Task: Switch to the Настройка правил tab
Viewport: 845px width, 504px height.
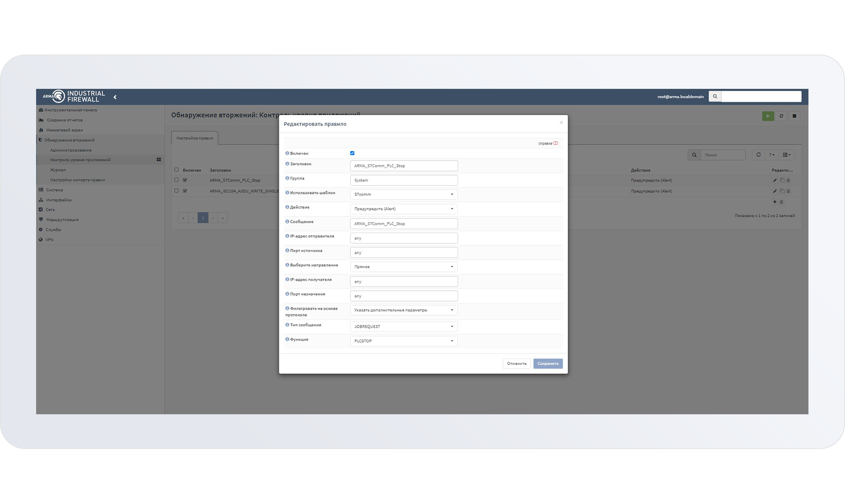Action: [195, 138]
